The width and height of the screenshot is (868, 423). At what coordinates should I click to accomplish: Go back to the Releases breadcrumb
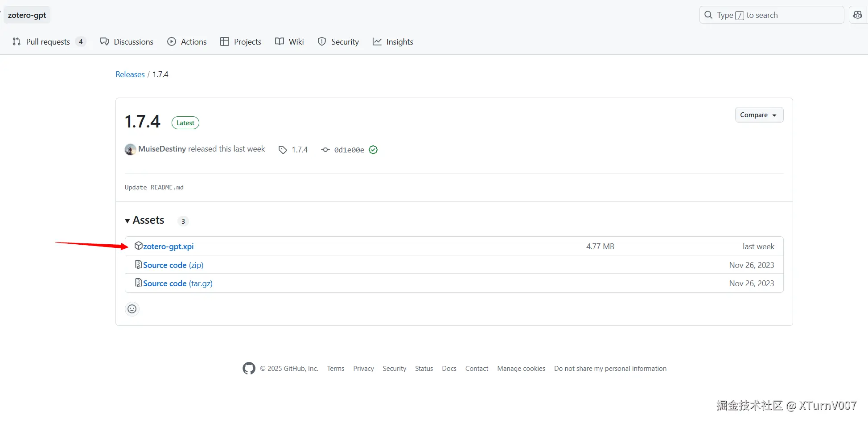[x=130, y=74]
